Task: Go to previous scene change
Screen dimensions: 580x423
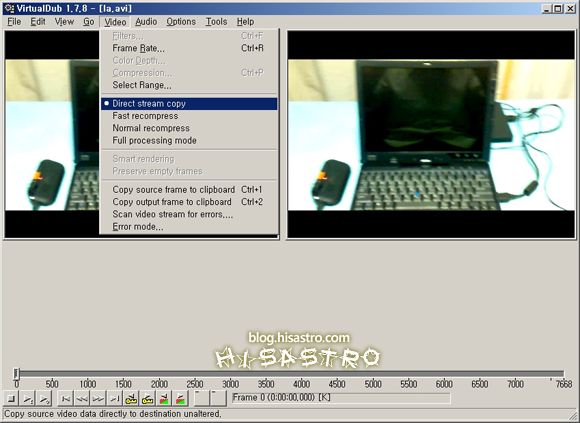Action: (x=164, y=399)
